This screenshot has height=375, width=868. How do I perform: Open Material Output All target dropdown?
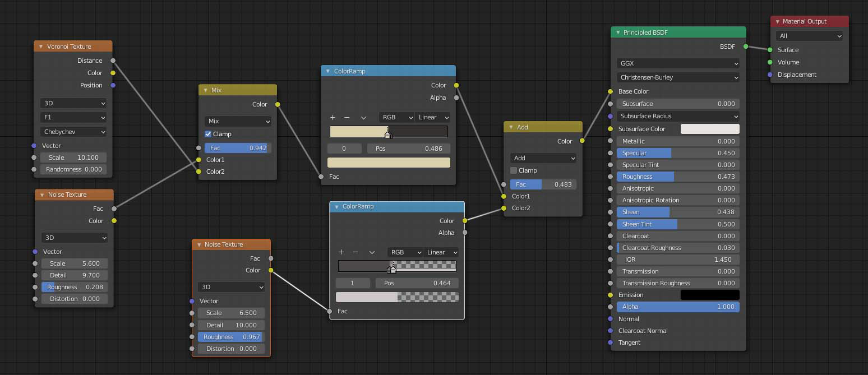pyautogui.click(x=809, y=36)
